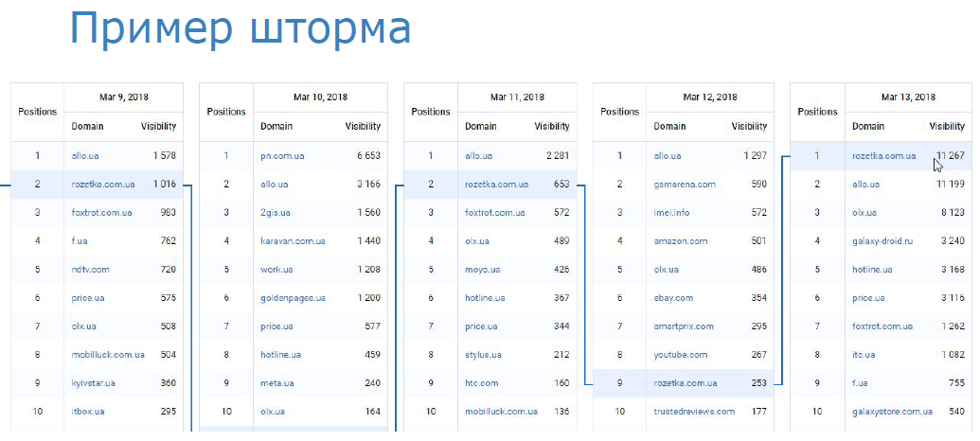
Task: Select visibility value 1 297 in Mar 12 table
Action: (x=755, y=155)
